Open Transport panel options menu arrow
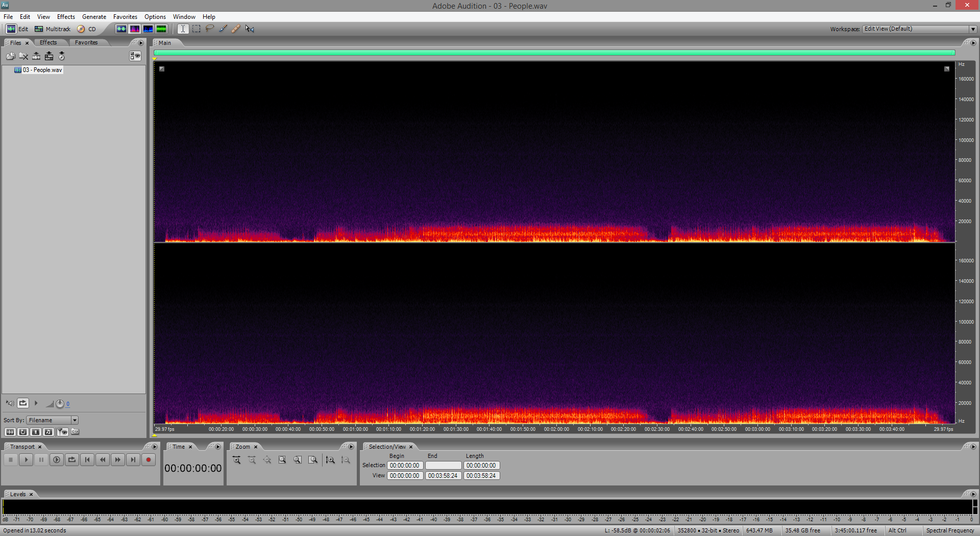980x536 pixels. 155,447
